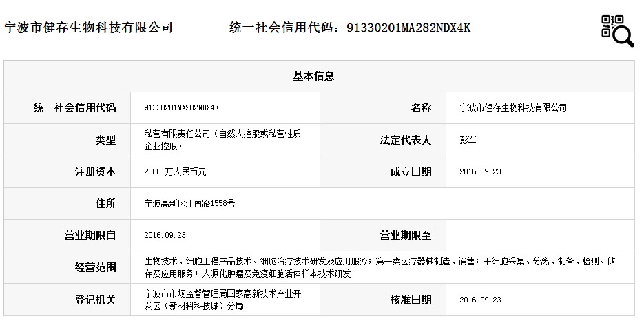Select the 营业期限自 start date value
644x323 pixels.
(165, 236)
